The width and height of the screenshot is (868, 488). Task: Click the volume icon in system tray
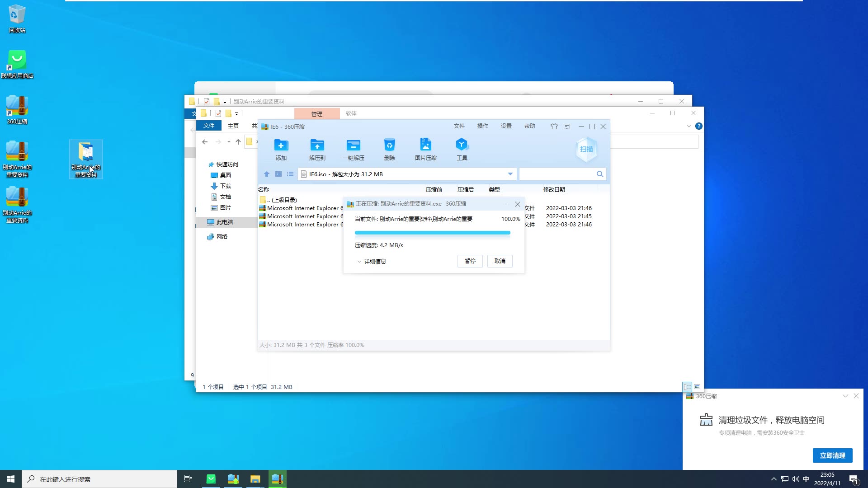click(x=795, y=479)
